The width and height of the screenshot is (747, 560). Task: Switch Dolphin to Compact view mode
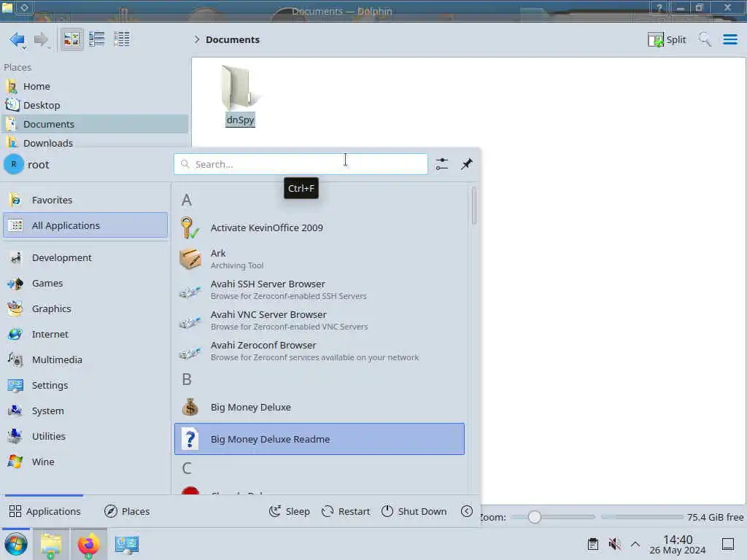[97, 39]
